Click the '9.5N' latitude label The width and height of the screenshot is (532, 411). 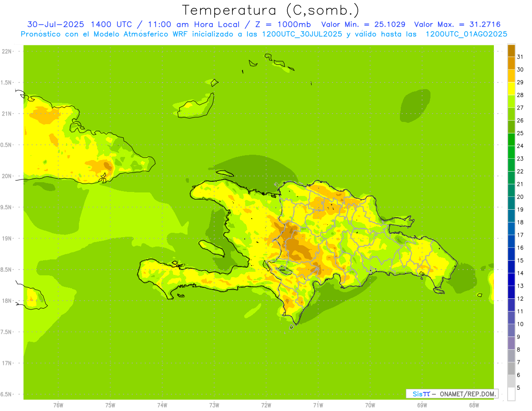(7, 207)
